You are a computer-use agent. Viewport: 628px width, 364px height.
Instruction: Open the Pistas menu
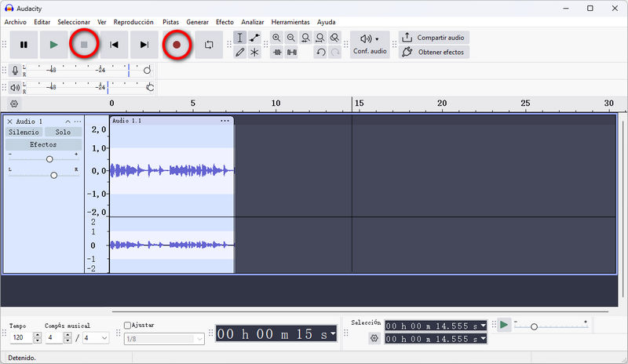(170, 22)
